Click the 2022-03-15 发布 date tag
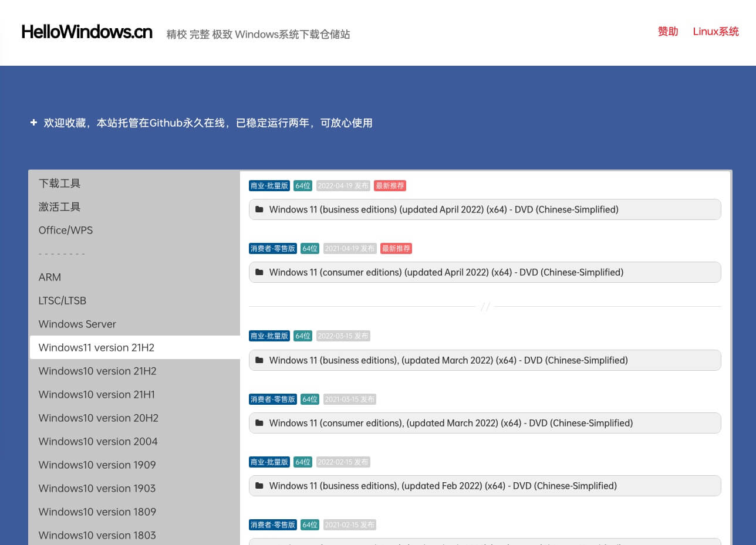The image size is (756, 545). pos(343,336)
